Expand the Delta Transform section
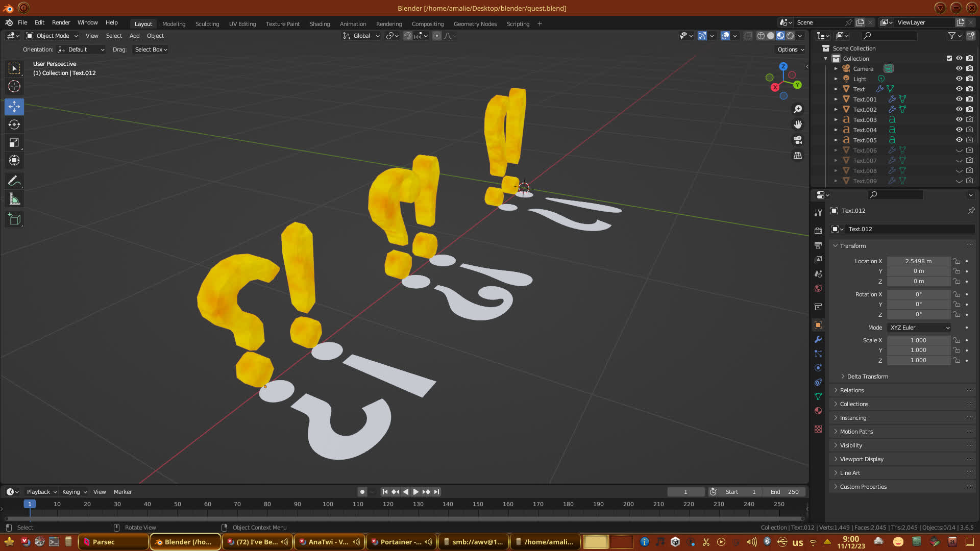The width and height of the screenshot is (980, 551). (867, 377)
